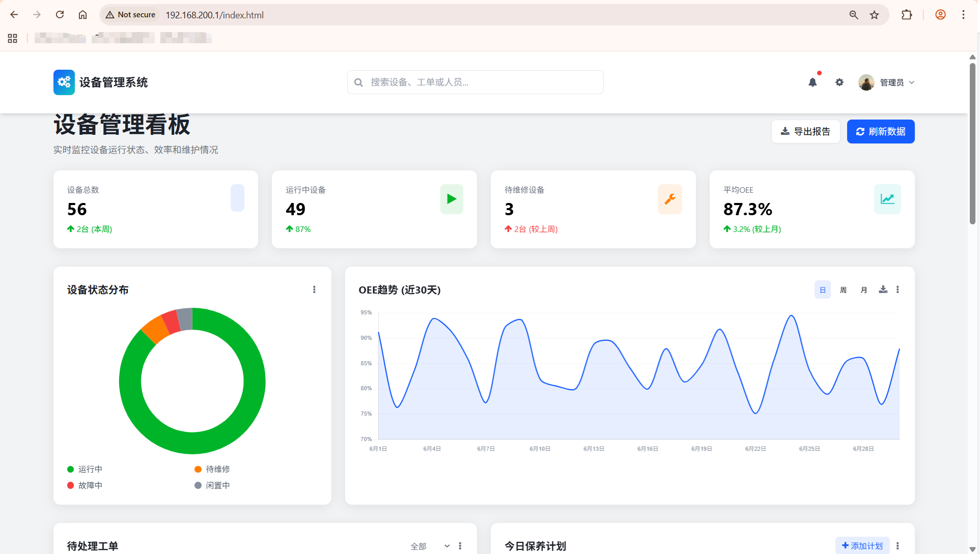
Task: Download the OEE trend chart
Action: 883,289
